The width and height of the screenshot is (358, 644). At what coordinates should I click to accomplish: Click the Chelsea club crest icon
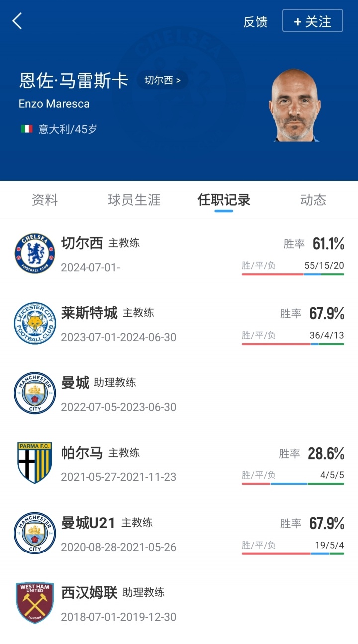coord(35,253)
